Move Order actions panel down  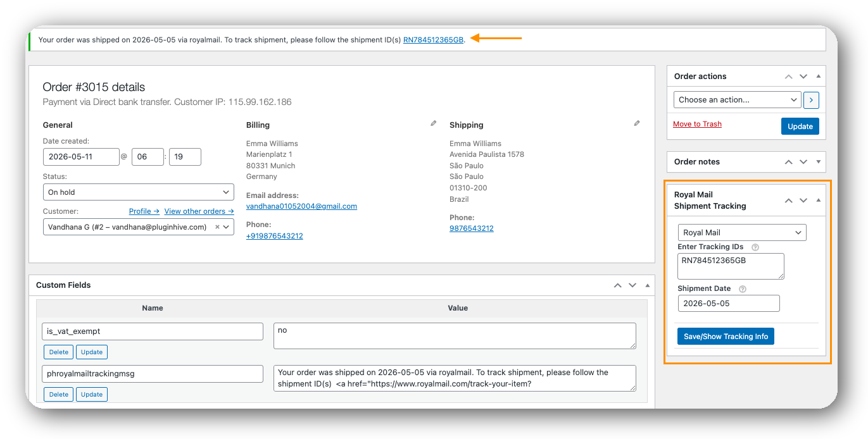tap(803, 77)
